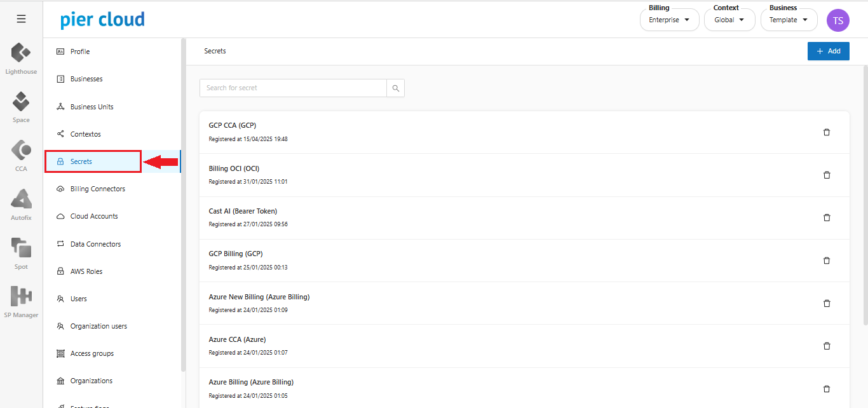This screenshot has height=408, width=868.
Task: Open the SP Manager module icon
Action: coord(21,297)
